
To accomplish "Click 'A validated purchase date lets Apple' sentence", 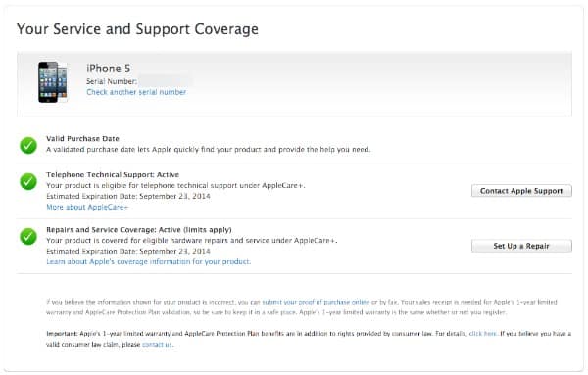I will pos(209,150).
